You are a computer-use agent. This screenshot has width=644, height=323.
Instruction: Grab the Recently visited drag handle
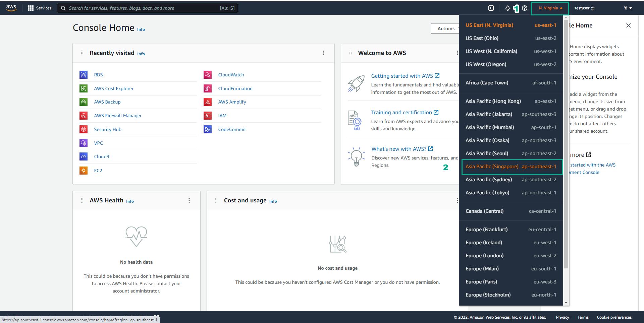pos(82,53)
